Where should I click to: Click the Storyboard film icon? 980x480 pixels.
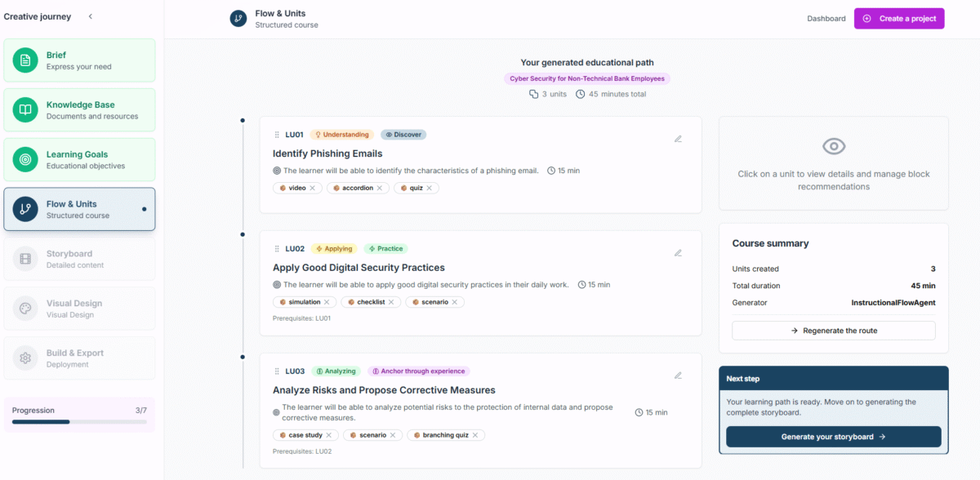point(25,259)
